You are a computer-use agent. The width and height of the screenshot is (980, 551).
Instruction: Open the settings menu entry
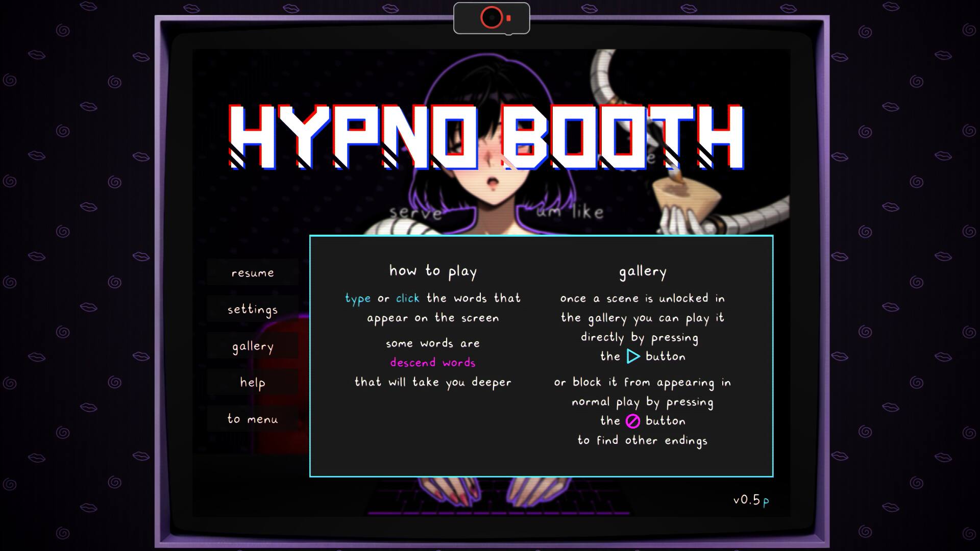pyautogui.click(x=252, y=309)
